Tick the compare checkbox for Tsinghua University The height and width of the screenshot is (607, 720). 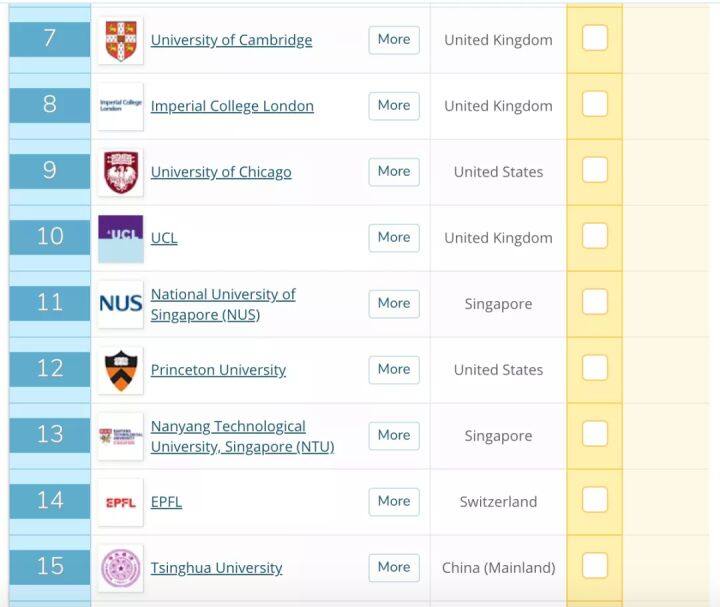[x=595, y=565]
